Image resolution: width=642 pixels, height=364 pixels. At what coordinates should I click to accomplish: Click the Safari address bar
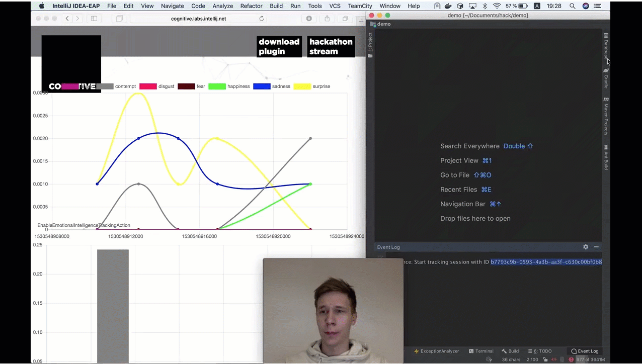(198, 19)
